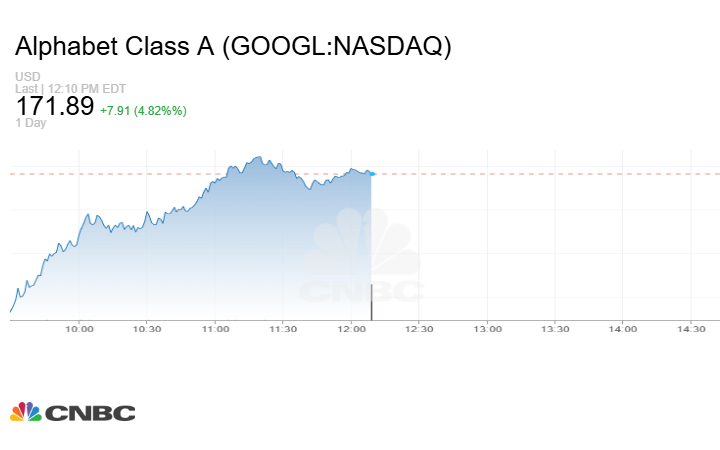Click the 10:00 time axis label
The width and height of the screenshot is (720, 450).
79,328
